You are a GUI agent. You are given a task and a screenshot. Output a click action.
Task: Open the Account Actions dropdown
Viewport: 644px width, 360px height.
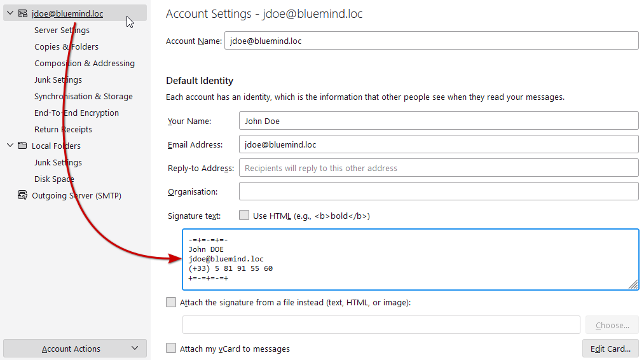[75, 349]
